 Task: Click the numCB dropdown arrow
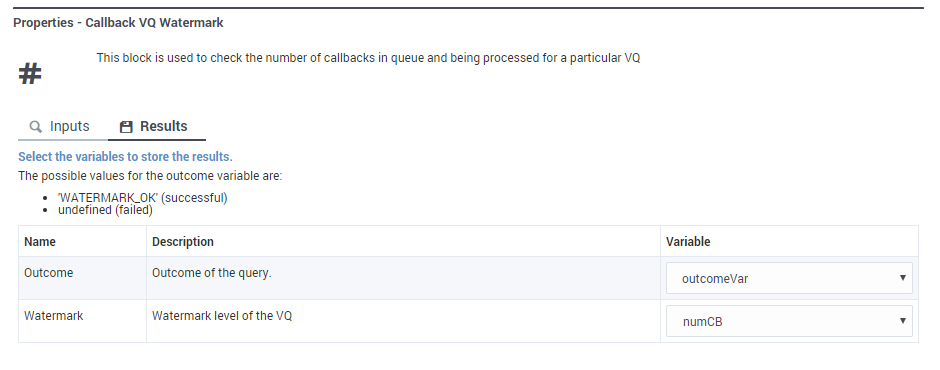coord(902,321)
